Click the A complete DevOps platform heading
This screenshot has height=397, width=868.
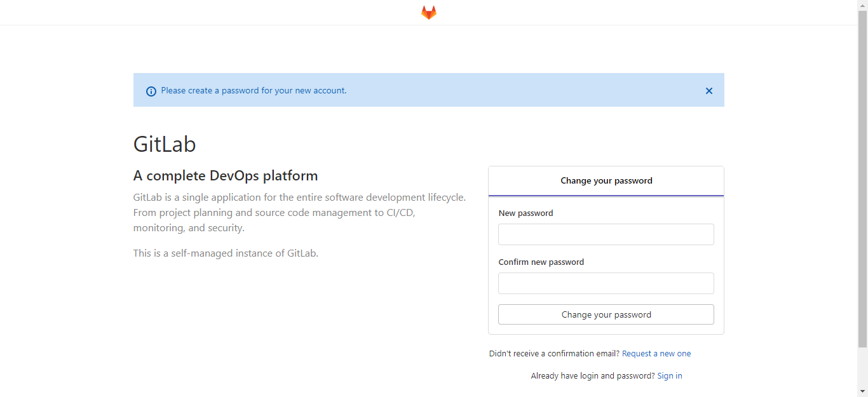[x=226, y=175]
